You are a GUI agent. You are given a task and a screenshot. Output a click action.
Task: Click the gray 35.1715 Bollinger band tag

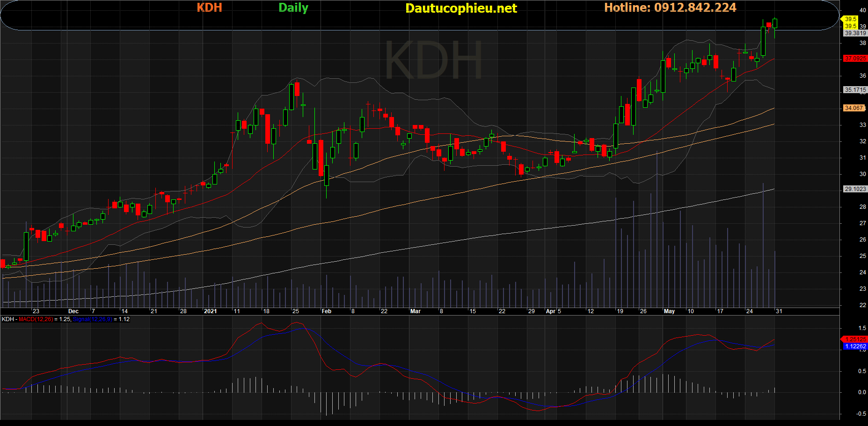pyautogui.click(x=855, y=90)
